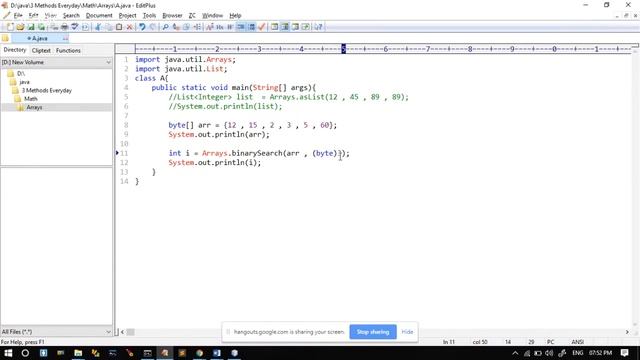This screenshot has width=640, height=360.
Task: Click the Redo arrow icon
Action: click(153, 27)
